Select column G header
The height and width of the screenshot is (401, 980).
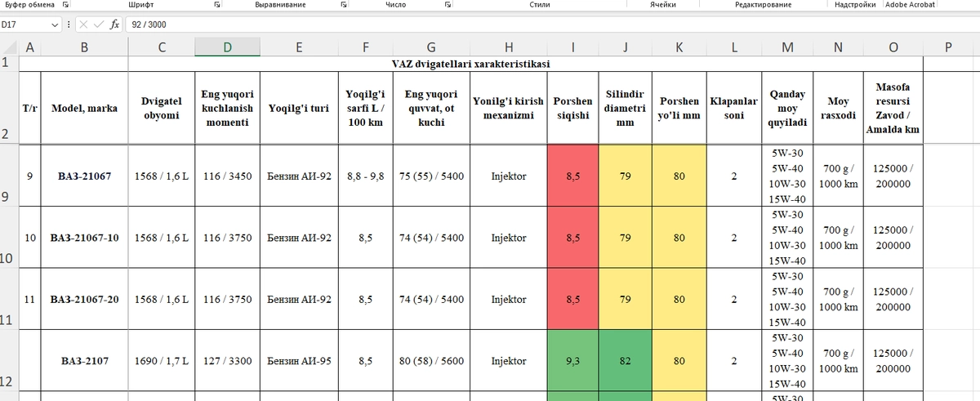point(431,48)
